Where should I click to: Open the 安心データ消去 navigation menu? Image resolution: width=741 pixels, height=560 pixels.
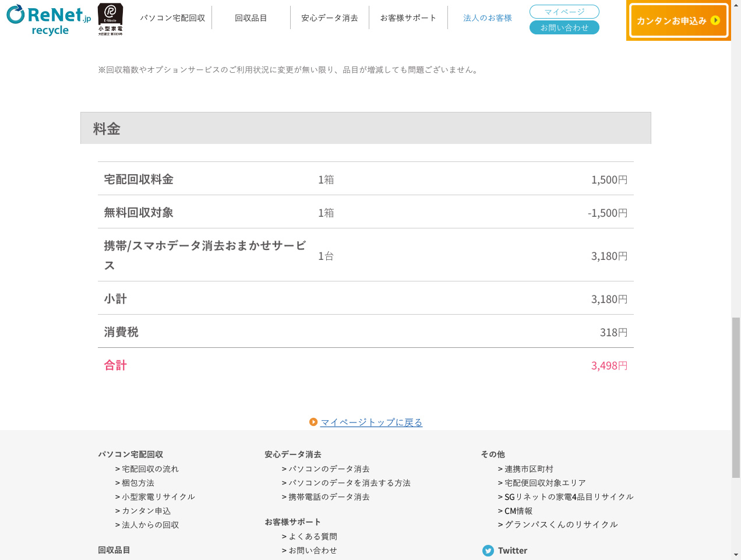(x=329, y=18)
